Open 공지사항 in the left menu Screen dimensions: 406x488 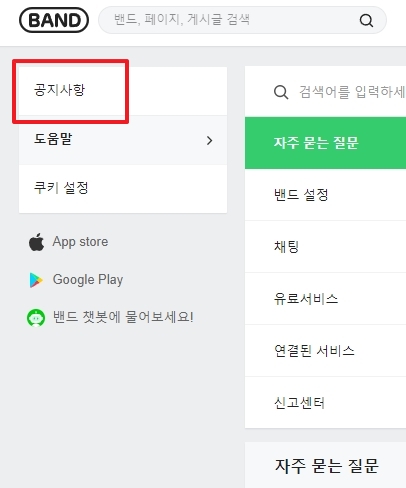(x=123, y=91)
